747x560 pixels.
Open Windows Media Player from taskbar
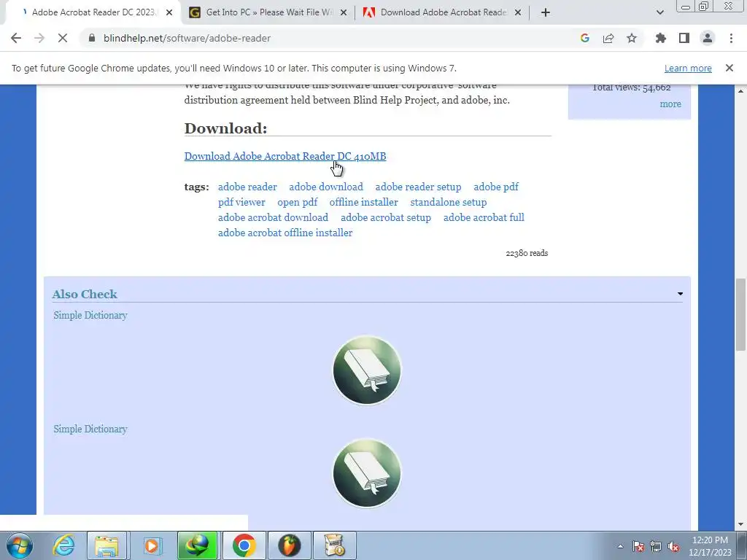152,545
